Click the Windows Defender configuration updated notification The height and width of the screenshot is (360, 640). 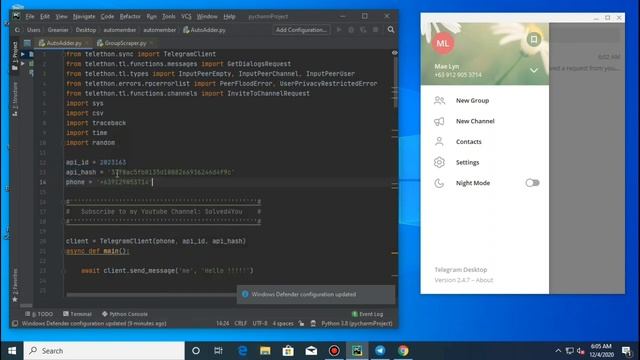[316, 294]
